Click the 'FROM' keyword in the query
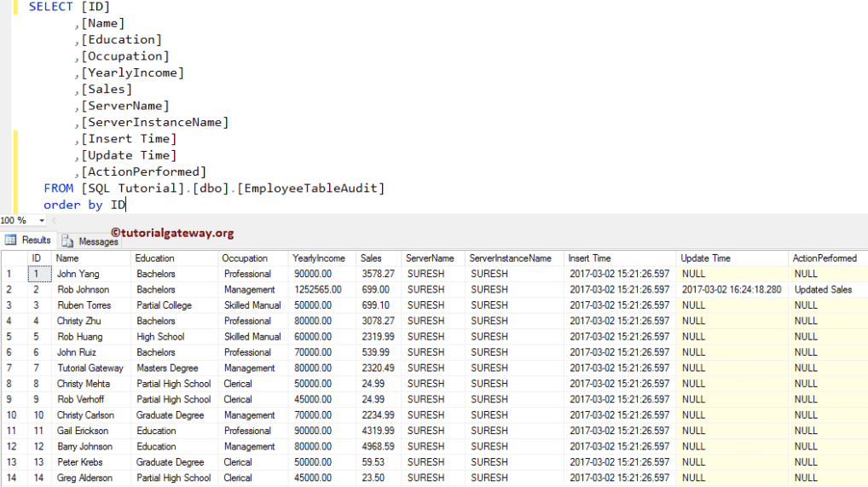 pyautogui.click(x=58, y=188)
